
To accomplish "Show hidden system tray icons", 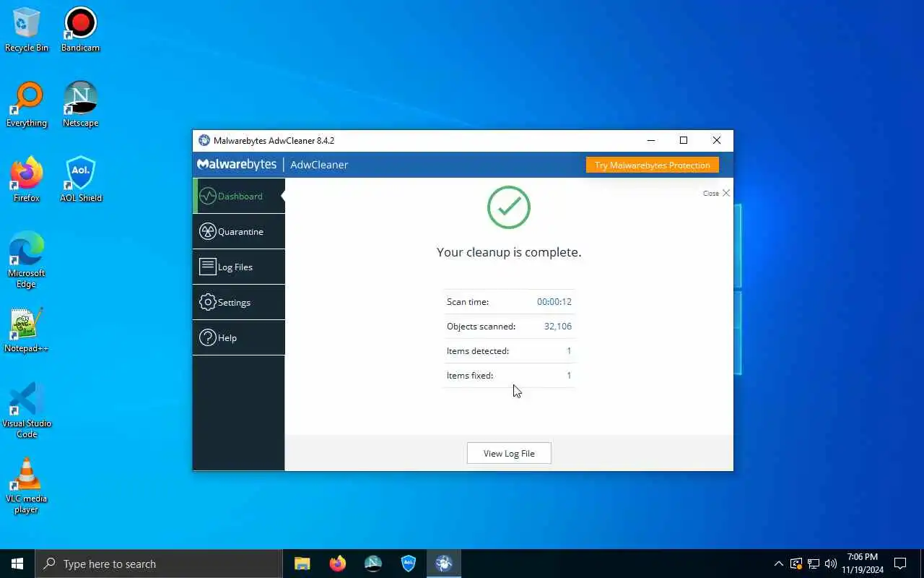I will tap(778, 564).
